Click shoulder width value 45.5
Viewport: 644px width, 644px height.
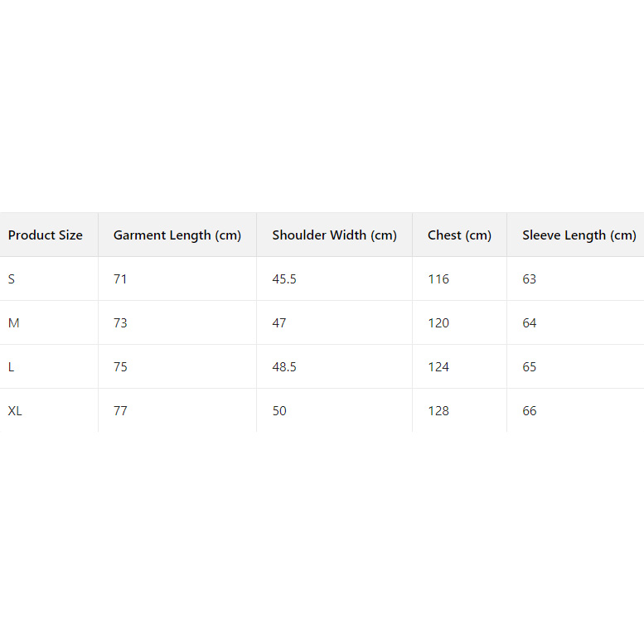pyautogui.click(x=284, y=279)
